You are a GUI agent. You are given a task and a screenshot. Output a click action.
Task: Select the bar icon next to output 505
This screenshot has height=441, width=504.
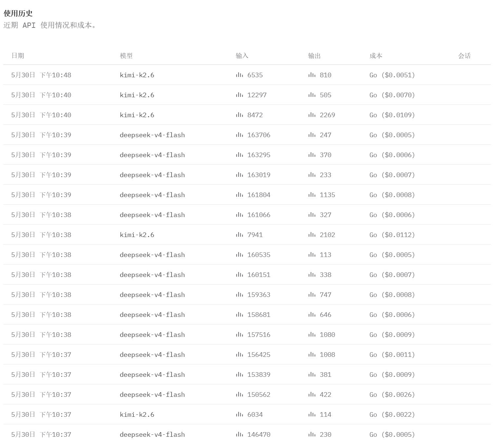point(312,95)
